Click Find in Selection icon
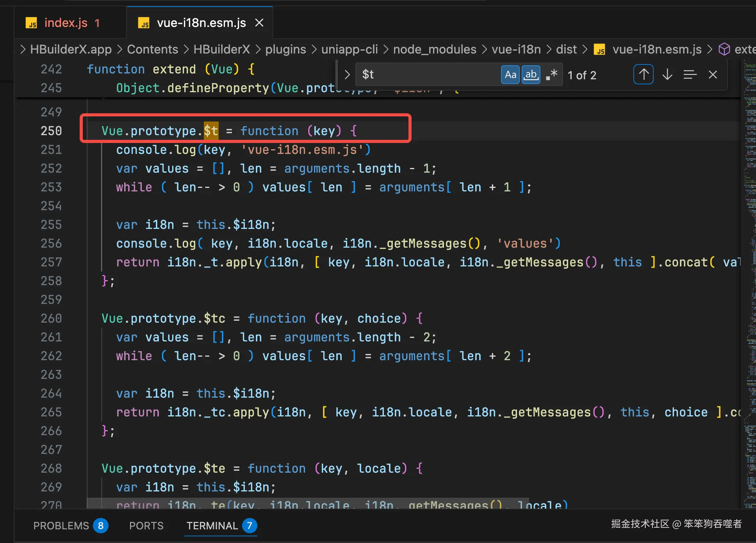The width and height of the screenshot is (756, 543). tap(690, 75)
